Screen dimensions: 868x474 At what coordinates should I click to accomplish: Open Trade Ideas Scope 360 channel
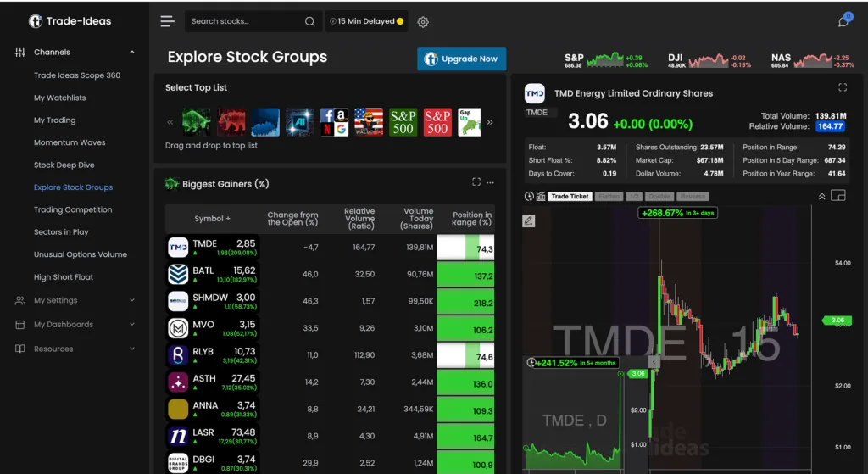[x=77, y=75]
